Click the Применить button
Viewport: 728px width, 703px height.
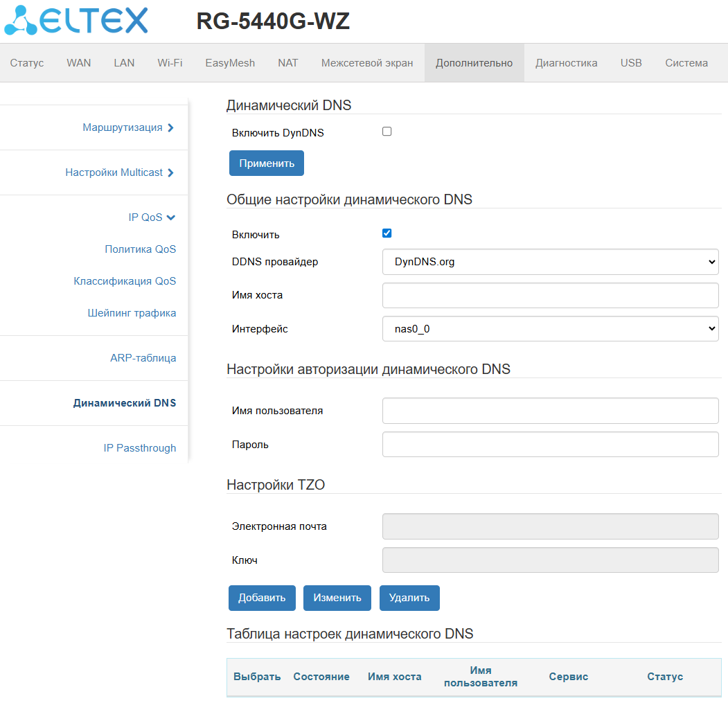(267, 163)
